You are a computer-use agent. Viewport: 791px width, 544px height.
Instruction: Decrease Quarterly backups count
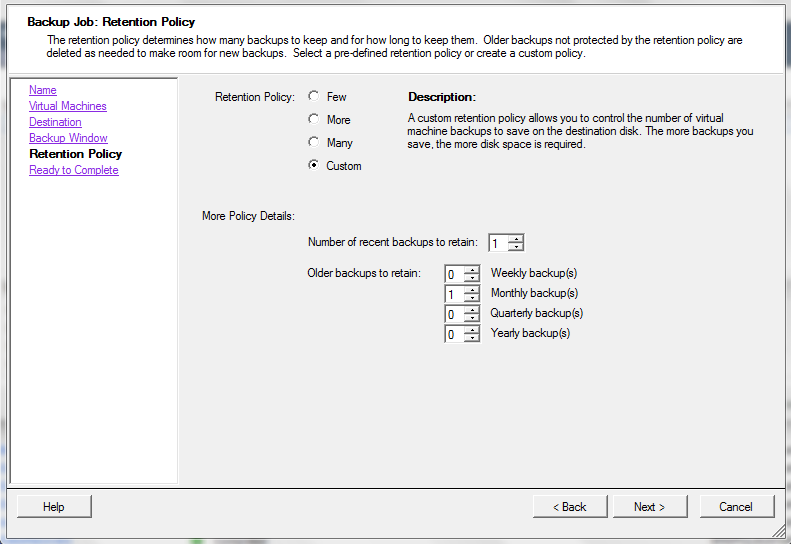[472, 318]
